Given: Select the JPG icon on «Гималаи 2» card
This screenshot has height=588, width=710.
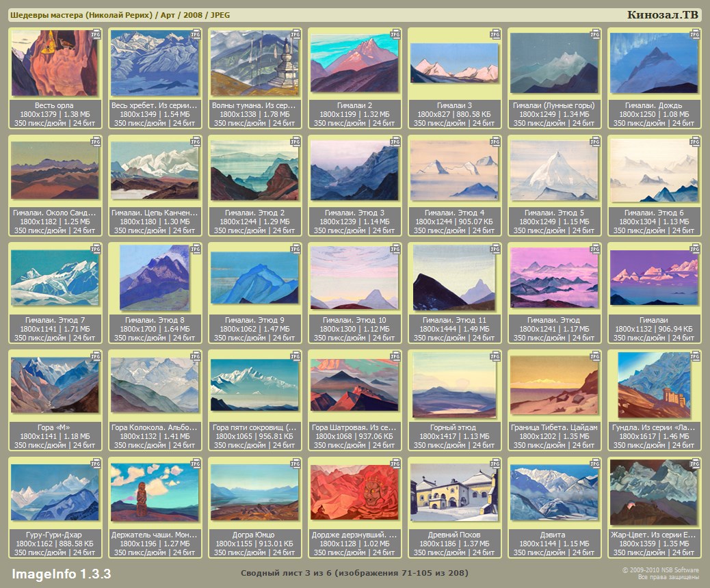Looking at the screenshot, I should click(x=395, y=34).
